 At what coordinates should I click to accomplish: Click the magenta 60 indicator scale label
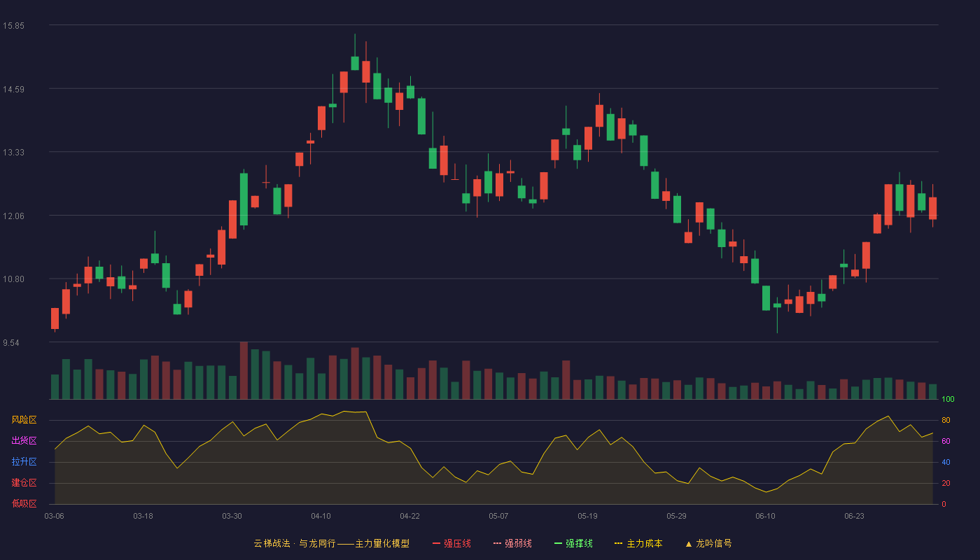946,441
